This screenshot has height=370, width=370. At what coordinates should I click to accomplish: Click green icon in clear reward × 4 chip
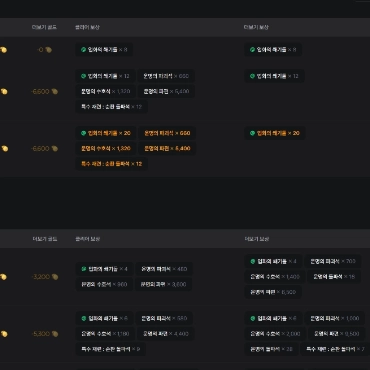click(84, 269)
